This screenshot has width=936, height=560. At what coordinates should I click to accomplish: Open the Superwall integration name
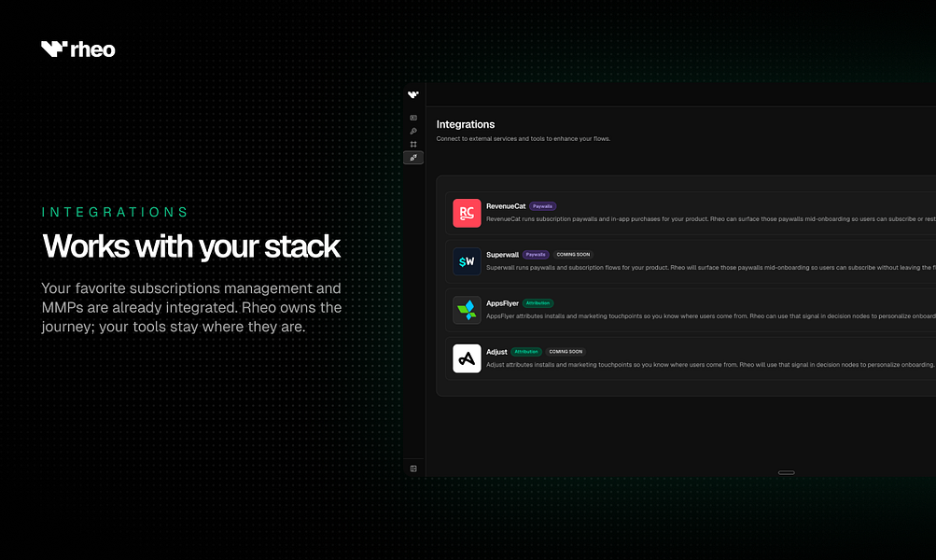(502, 254)
